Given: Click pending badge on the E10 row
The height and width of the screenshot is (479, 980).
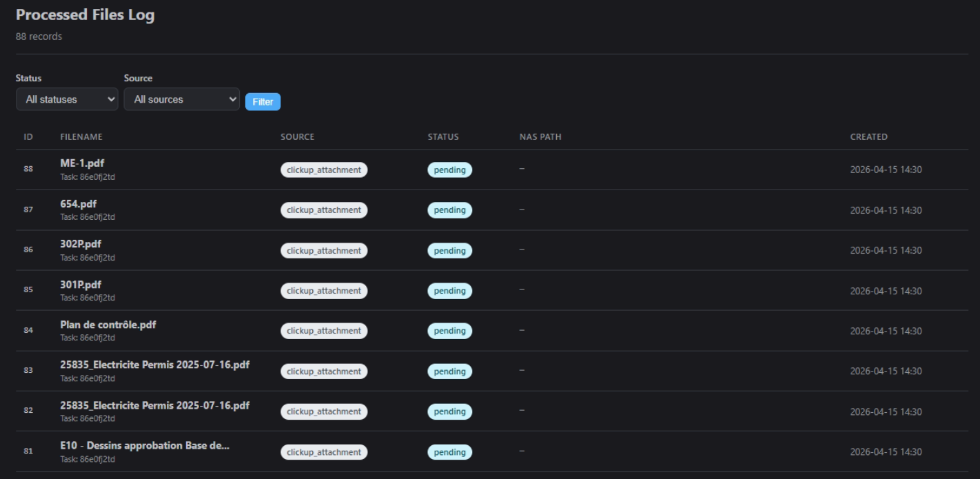Looking at the screenshot, I should click(x=449, y=452).
